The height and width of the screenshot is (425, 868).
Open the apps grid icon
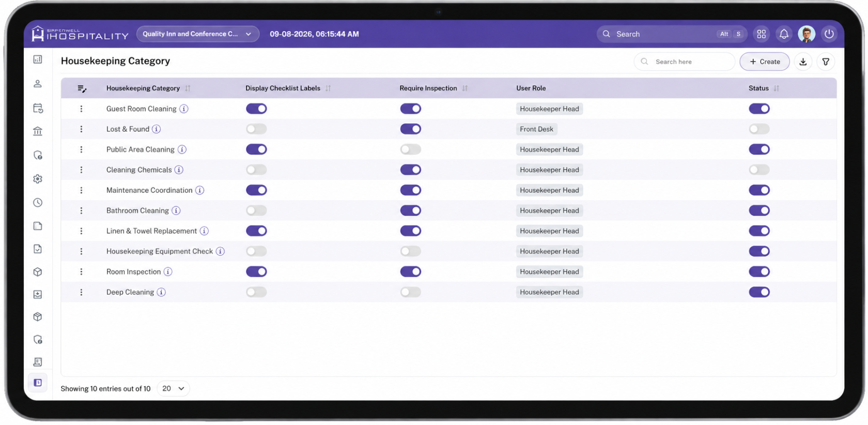click(761, 34)
